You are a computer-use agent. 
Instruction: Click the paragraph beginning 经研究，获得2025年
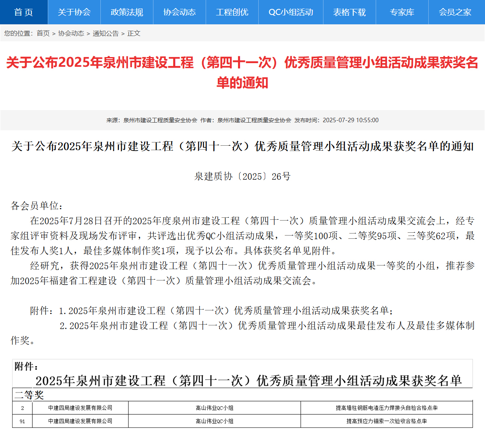[x=242, y=273]
